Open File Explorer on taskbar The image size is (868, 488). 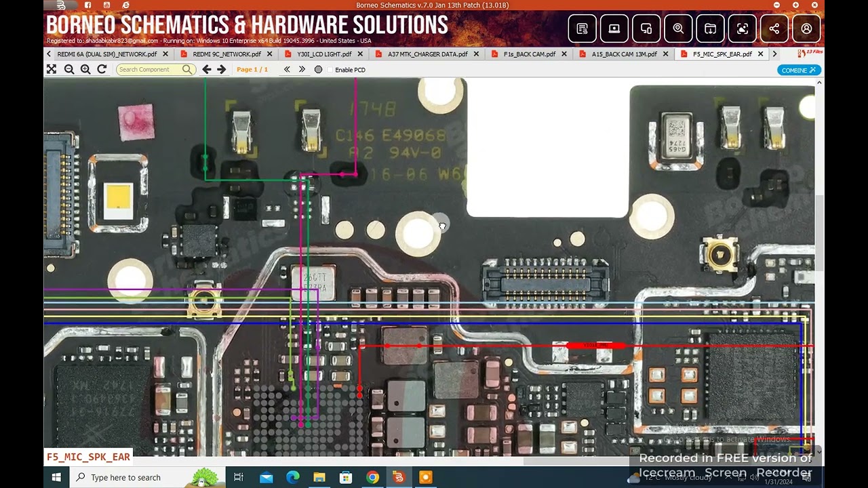pos(319,477)
